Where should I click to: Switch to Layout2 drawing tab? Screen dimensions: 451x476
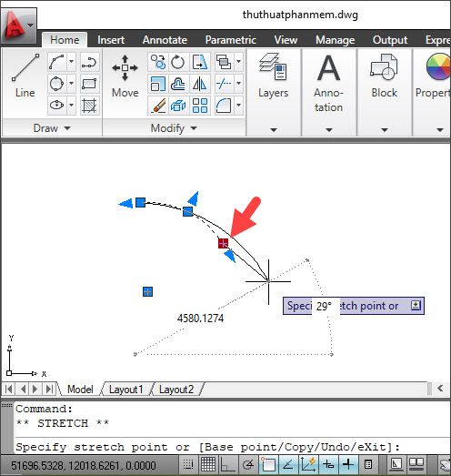coord(175,390)
